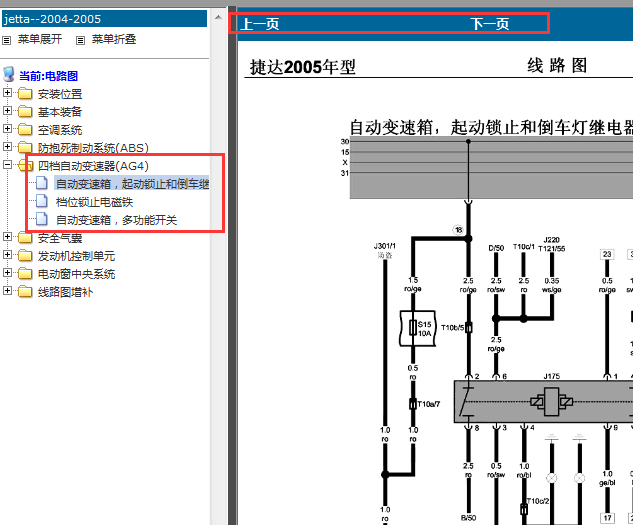
Task: Collapse the 四档自动变速器(AG4) node
Action: (x=7, y=164)
